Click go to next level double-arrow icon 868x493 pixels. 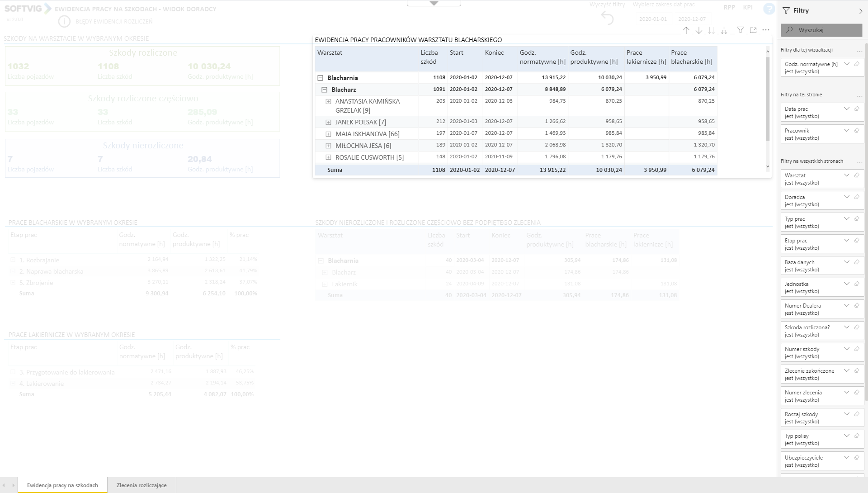click(x=712, y=30)
